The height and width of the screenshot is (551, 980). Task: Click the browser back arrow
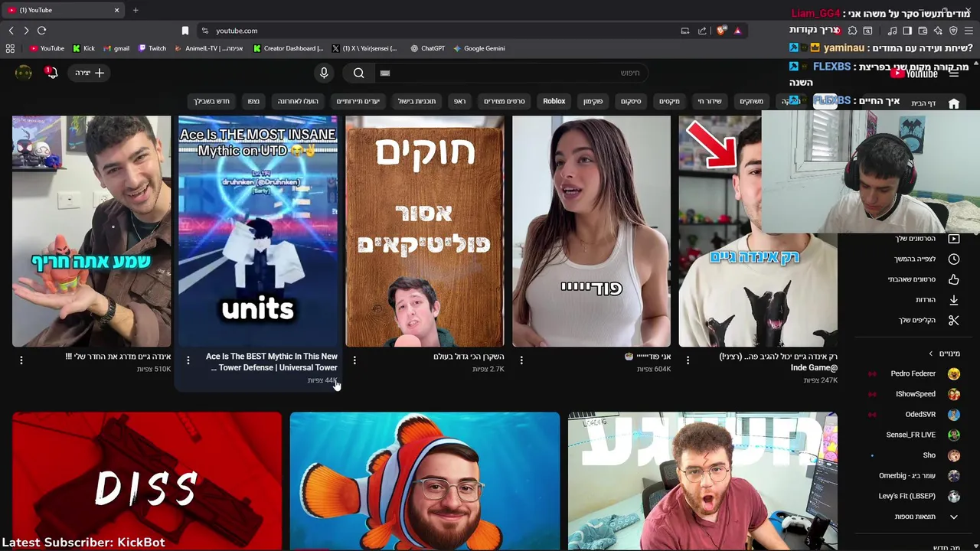point(11,31)
